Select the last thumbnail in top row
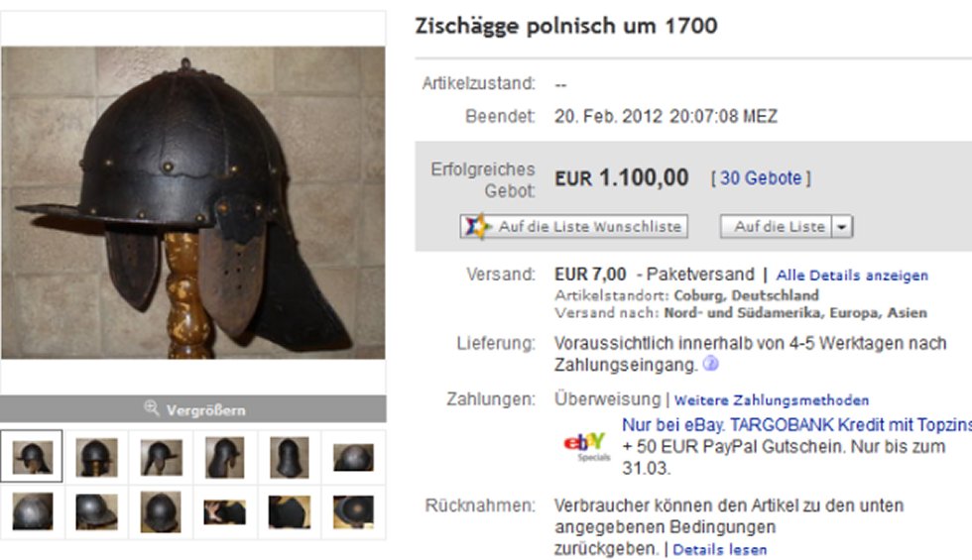 pos(353,457)
